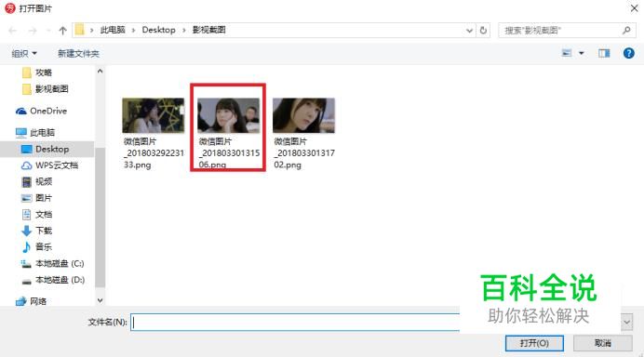This screenshot has height=357, width=644.
Task: Open the 攻略 folder in sidebar
Action: tap(43, 73)
